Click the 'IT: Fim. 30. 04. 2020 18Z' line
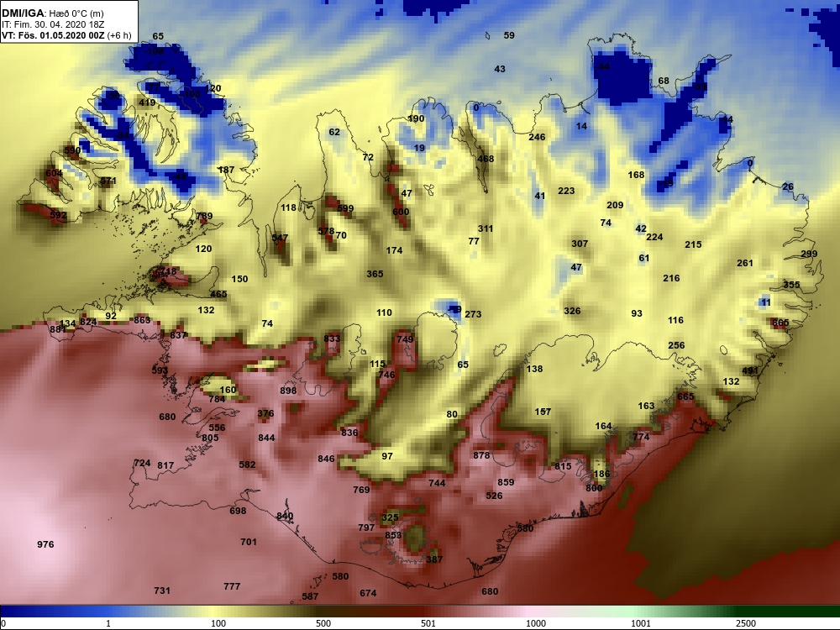Image resolution: width=840 pixels, height=630 pixels. [55, 24]
